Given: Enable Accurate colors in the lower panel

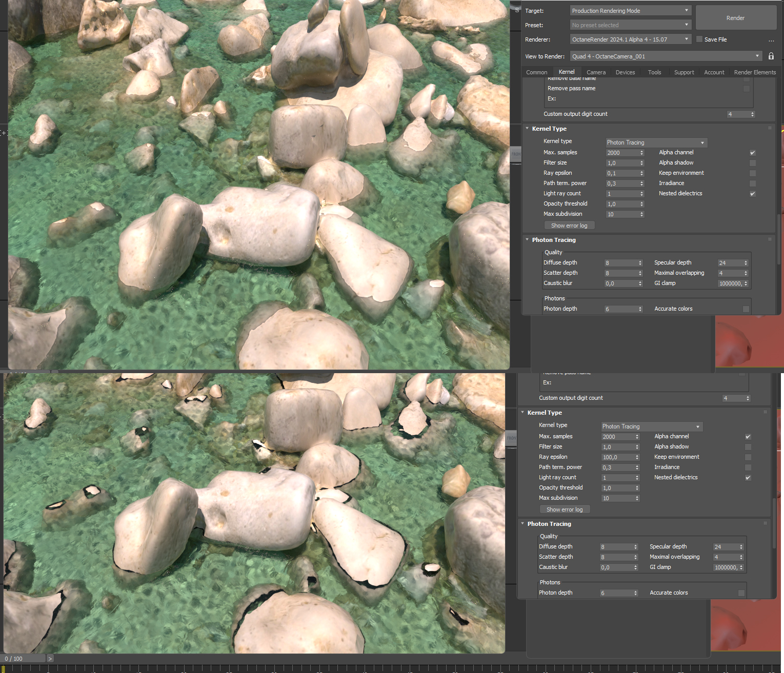Looking at the screenshot, I should (741, 593).
